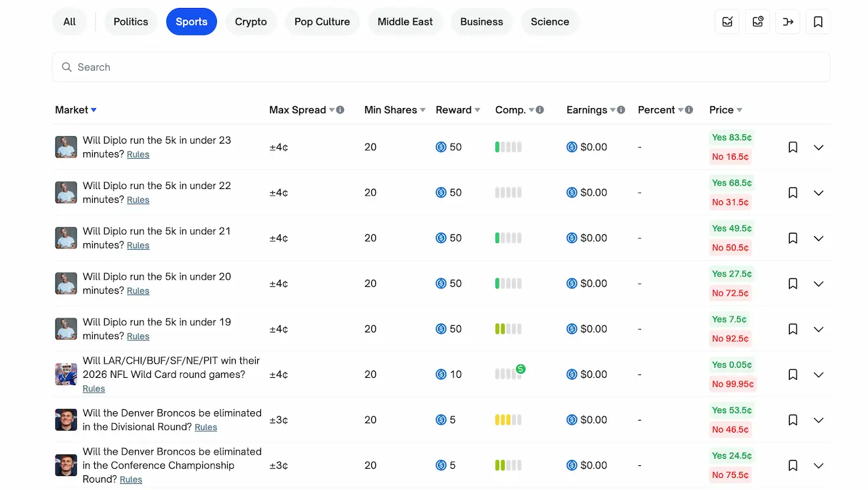Select the Politics category tab
This screenshot has width=868, height=490.
point(131,22)
